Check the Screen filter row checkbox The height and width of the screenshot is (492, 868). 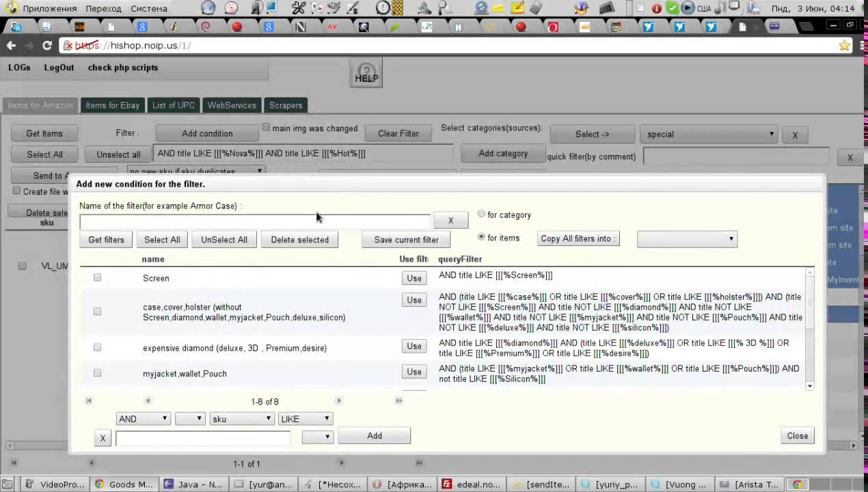click(97, 277)
